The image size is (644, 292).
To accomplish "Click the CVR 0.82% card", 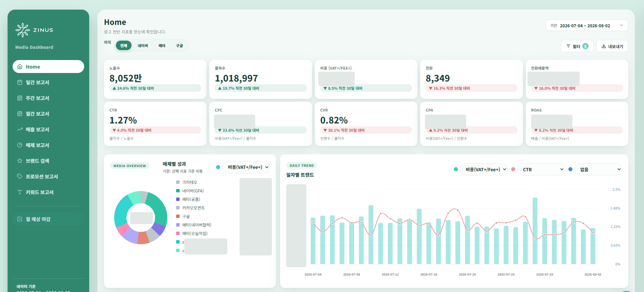I will pos(366,124).
